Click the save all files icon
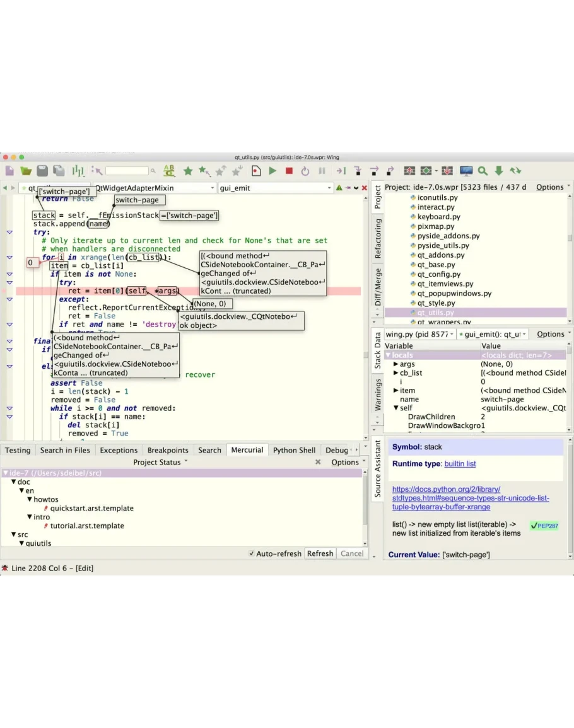 [59, 171]
